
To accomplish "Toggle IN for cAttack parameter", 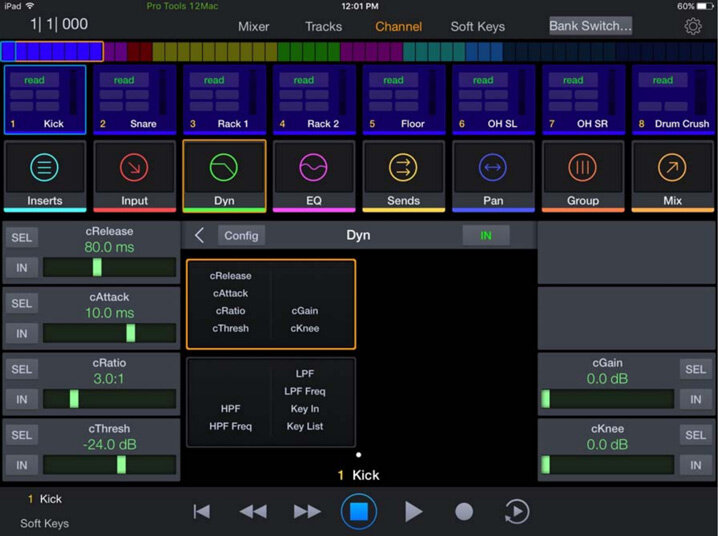I will (x=22, y=334).
